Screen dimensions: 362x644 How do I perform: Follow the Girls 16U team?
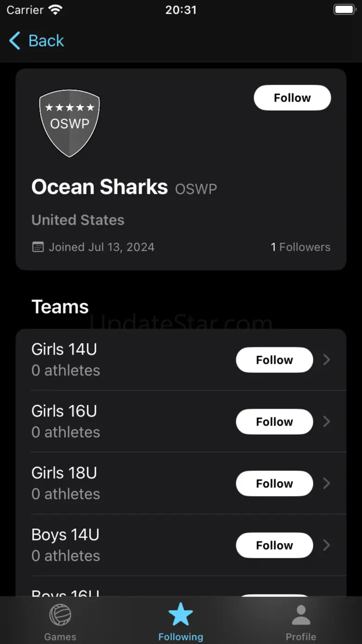274,422
